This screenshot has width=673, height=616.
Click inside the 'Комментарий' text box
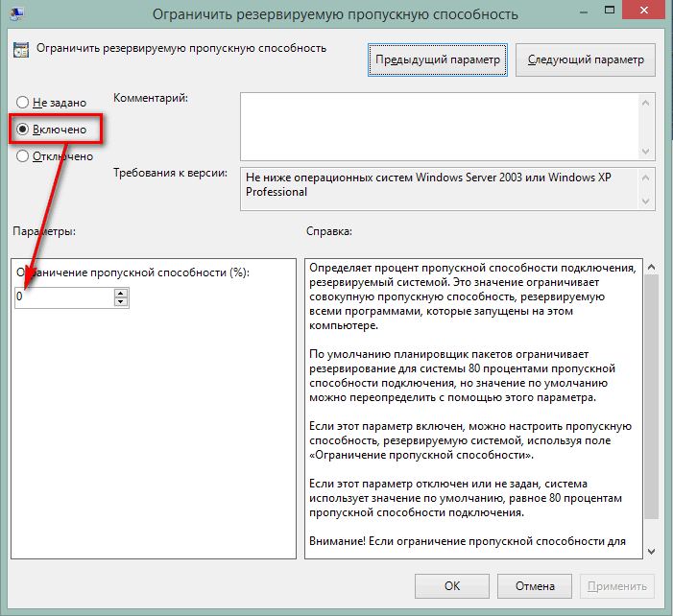[440, 126]
